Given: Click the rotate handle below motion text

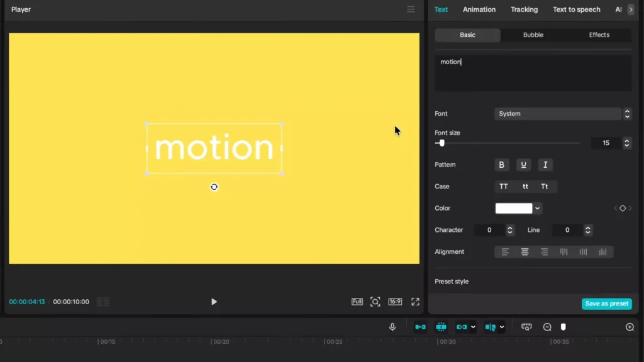Looking at the screenshot, I should tap(214, 187).
